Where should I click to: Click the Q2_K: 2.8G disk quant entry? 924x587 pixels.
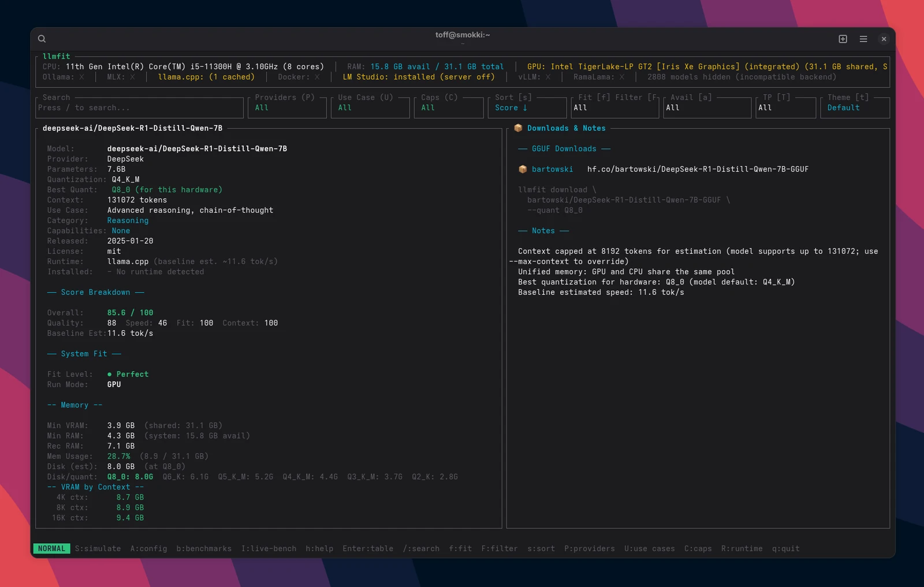coord(435,477)
